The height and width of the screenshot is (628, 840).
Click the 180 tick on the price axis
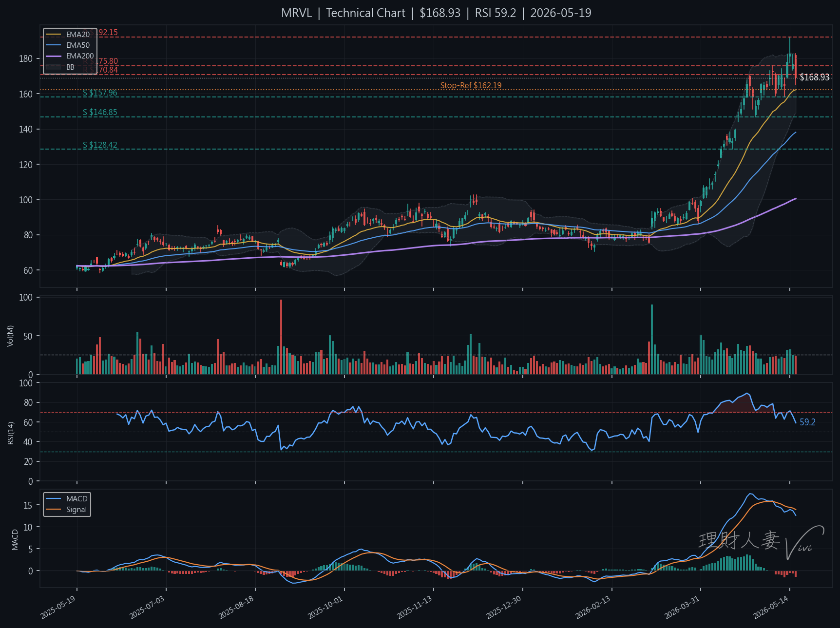click(26, 59)
